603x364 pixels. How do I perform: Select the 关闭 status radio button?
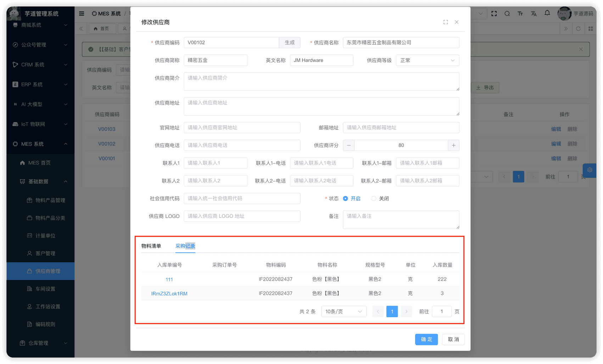click(x=374, y=198)
